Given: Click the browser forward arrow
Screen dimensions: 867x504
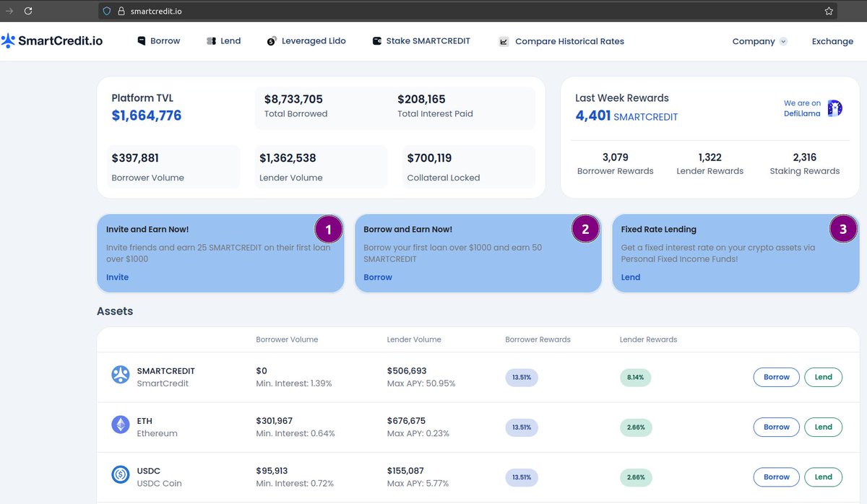Looking at the screenshot, I should 9,11.
